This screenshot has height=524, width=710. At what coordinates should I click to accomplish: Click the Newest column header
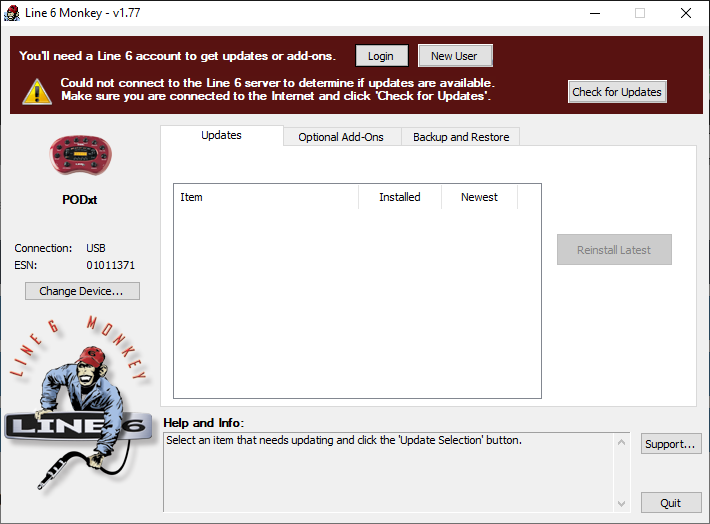[x=479, y=197]
